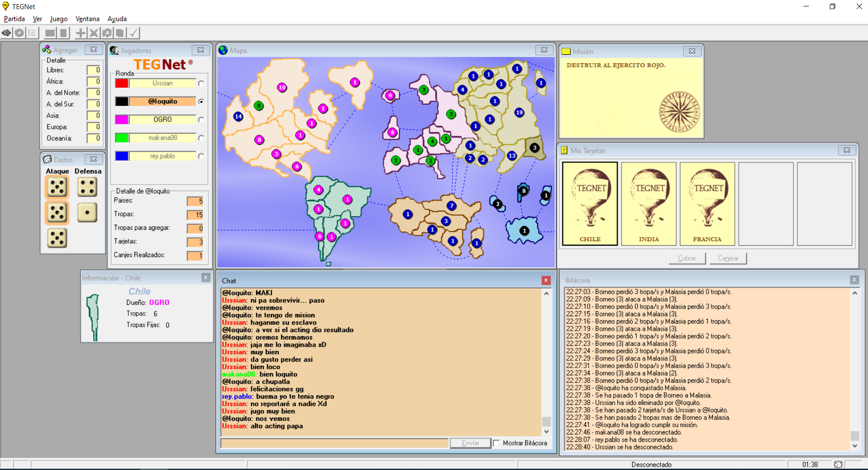Viewport: 868px width, 470px height.
Task: Click Bitácora scrollbar up arrow
Action: click(855, 293)
